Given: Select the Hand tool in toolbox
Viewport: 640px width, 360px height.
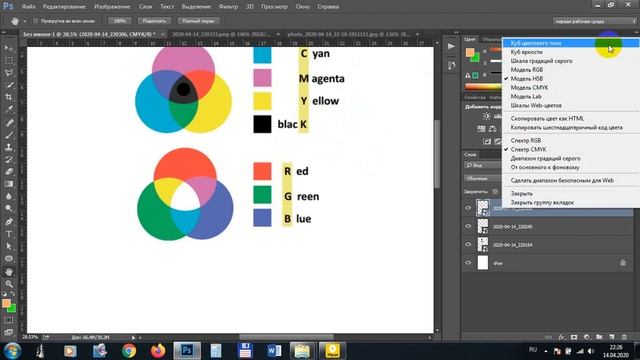Looking at the screenshot, I should tap(9, 271).
